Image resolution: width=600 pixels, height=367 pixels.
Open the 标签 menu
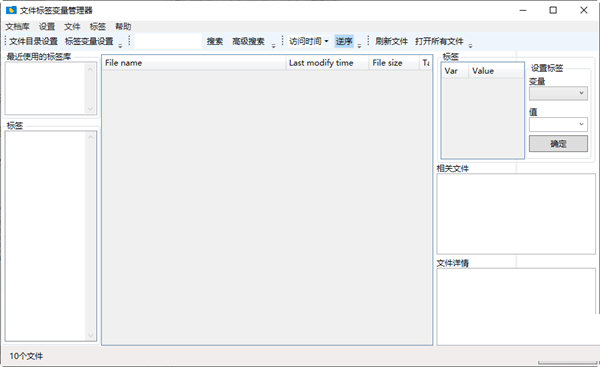(98, 26)
